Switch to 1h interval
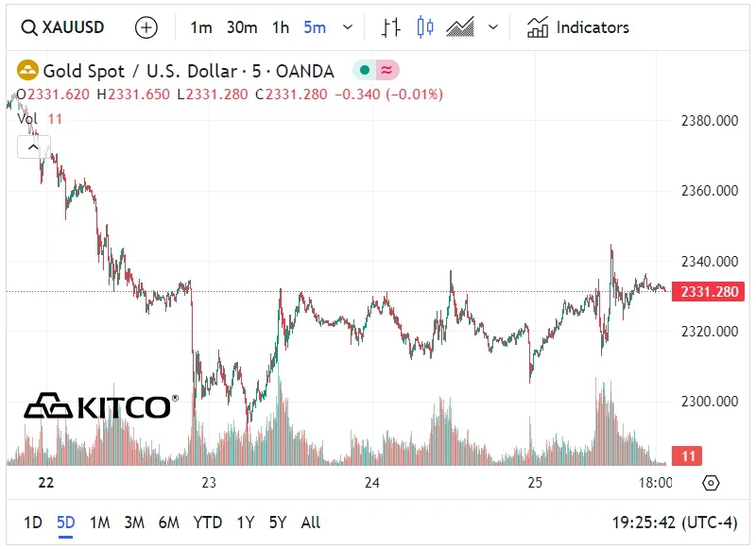Screen dimensions: 756x549 click(x=281, y=27)
